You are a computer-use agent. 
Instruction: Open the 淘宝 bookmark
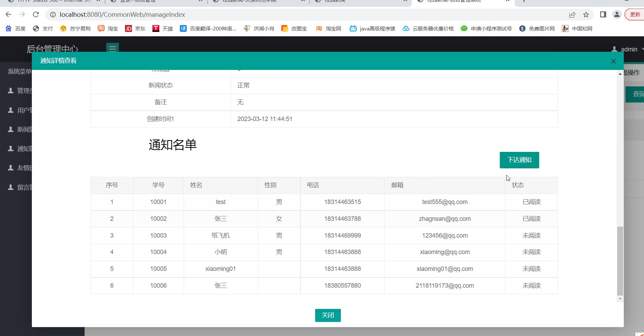108,28
